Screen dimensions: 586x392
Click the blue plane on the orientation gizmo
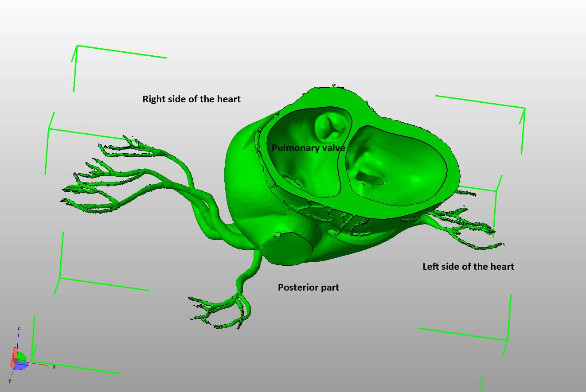(22, 365)
